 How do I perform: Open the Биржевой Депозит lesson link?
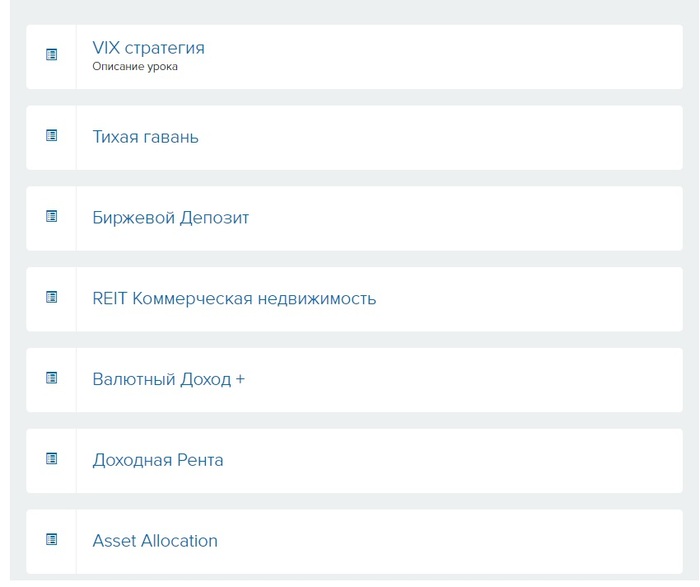171,218
